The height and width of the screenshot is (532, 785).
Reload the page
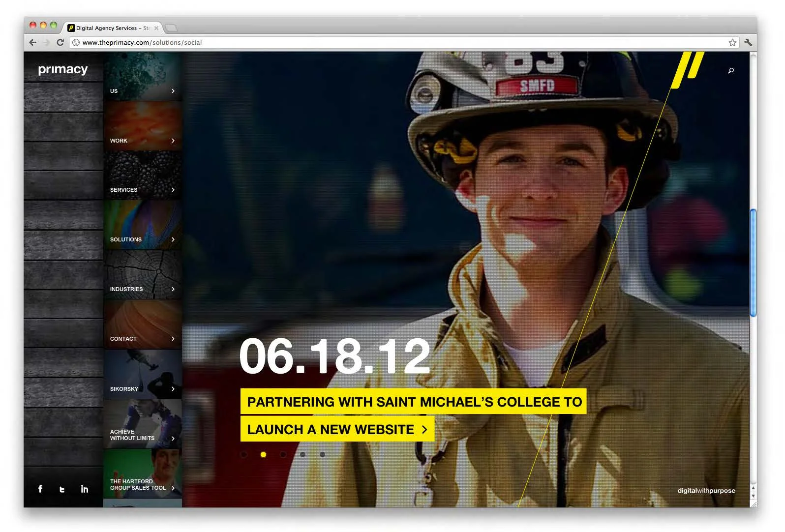click(60, 42)
